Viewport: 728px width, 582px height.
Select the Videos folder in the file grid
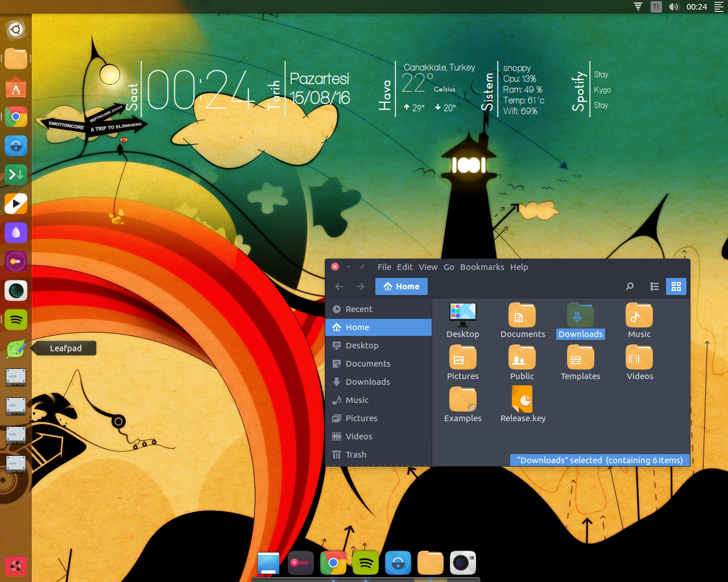(x=640, y=363)
